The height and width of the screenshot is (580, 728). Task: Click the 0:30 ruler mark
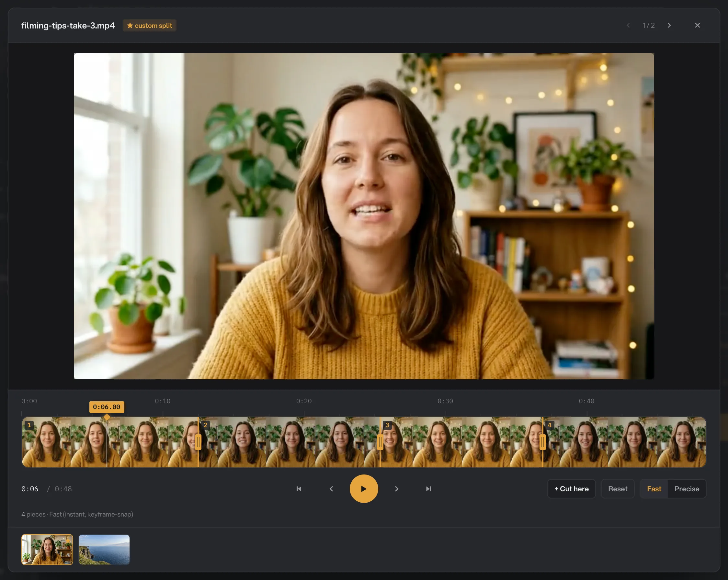pos(445,401)
